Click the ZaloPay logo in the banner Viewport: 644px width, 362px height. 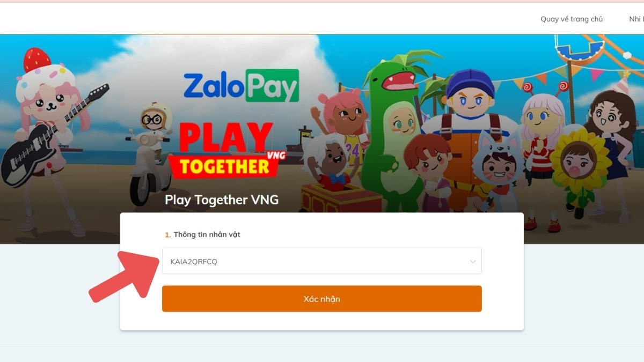241,86
